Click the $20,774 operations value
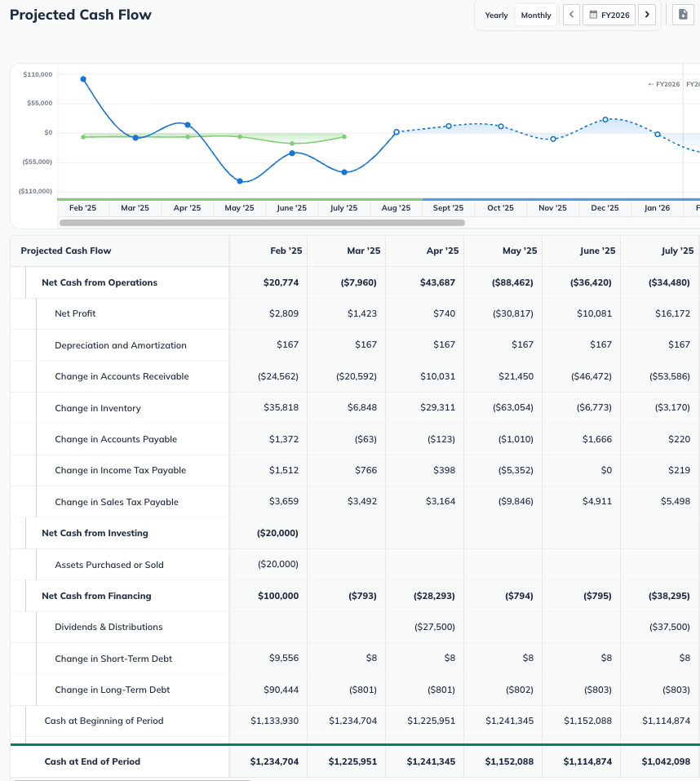Screen dimensions: 700x781 click(x=281, y=282)
